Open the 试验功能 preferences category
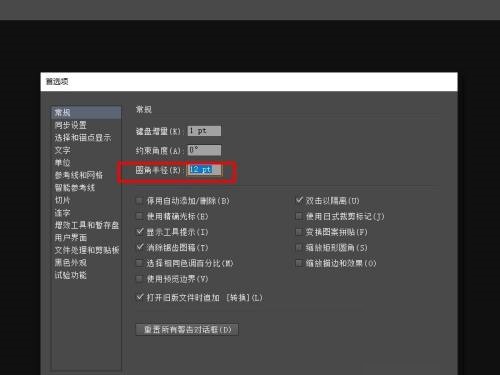The height and width of the screenshot is (375, 500). tap(71, 275)
